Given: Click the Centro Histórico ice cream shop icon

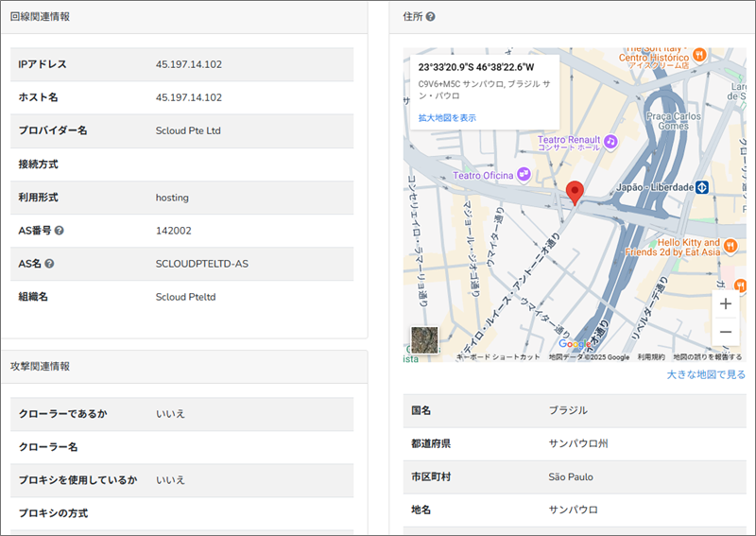Looking at the screenshot, I should (699, 55).
